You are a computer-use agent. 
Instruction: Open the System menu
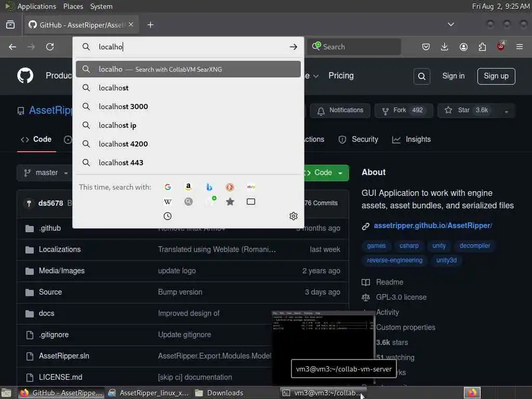coord(101,6)
